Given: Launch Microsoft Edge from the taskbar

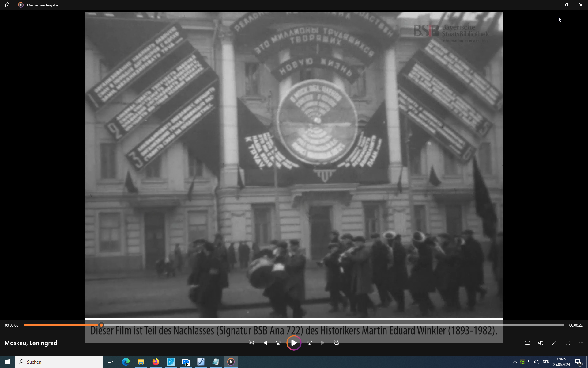Looking at the screenshot, I should (126, 362).
